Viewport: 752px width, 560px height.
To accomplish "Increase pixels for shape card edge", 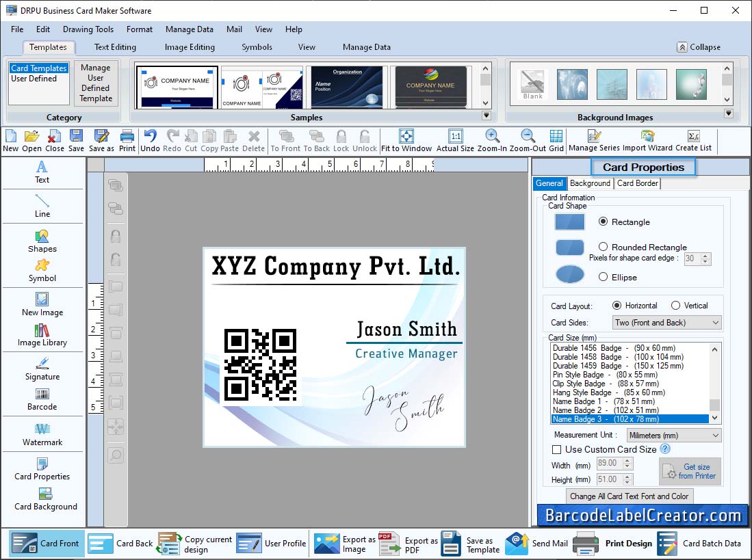I will pyautogui.click(x=705, y=256).
